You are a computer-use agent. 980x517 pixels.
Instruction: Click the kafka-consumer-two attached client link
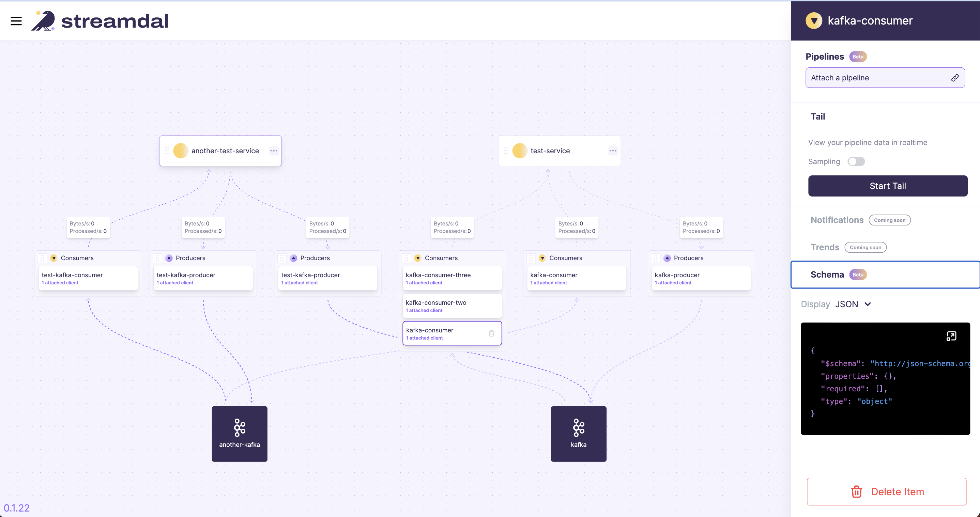point(424,310)
